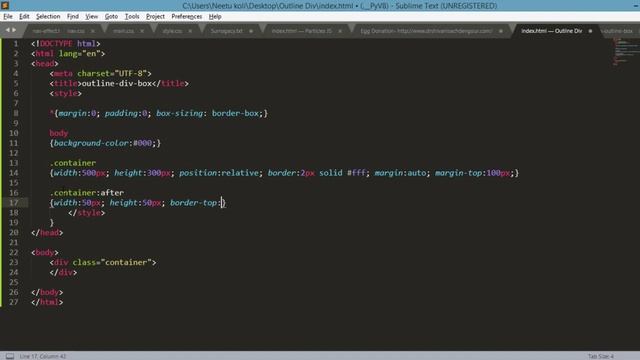The height and width of the screenshot is (360, 640).
Task: Switch to the Egg Donation tab
Action: 426,31
